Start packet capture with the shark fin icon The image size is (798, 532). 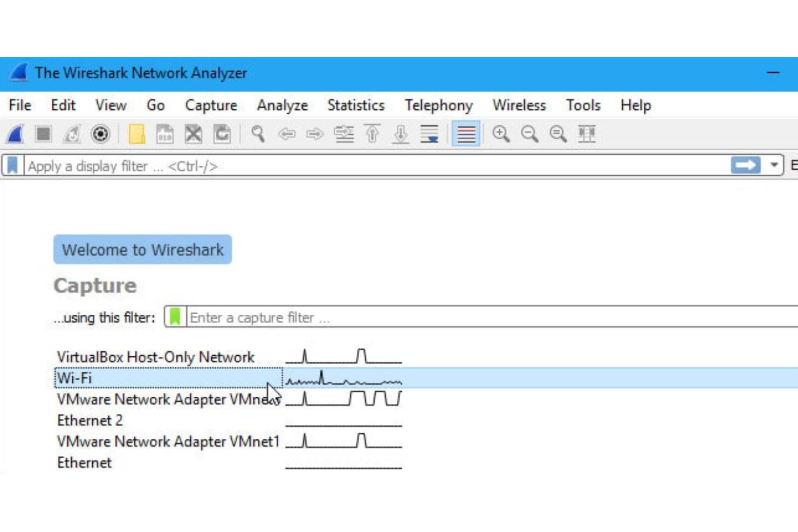15,135
